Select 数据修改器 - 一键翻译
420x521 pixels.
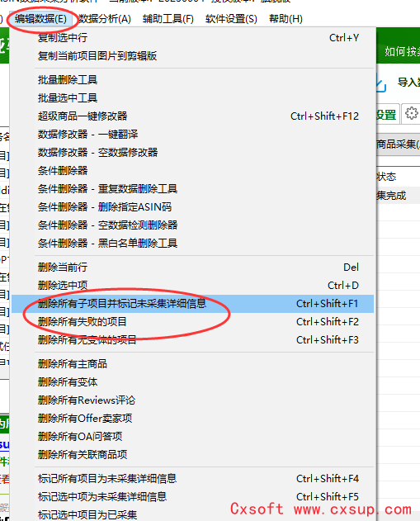pos(192,135)
